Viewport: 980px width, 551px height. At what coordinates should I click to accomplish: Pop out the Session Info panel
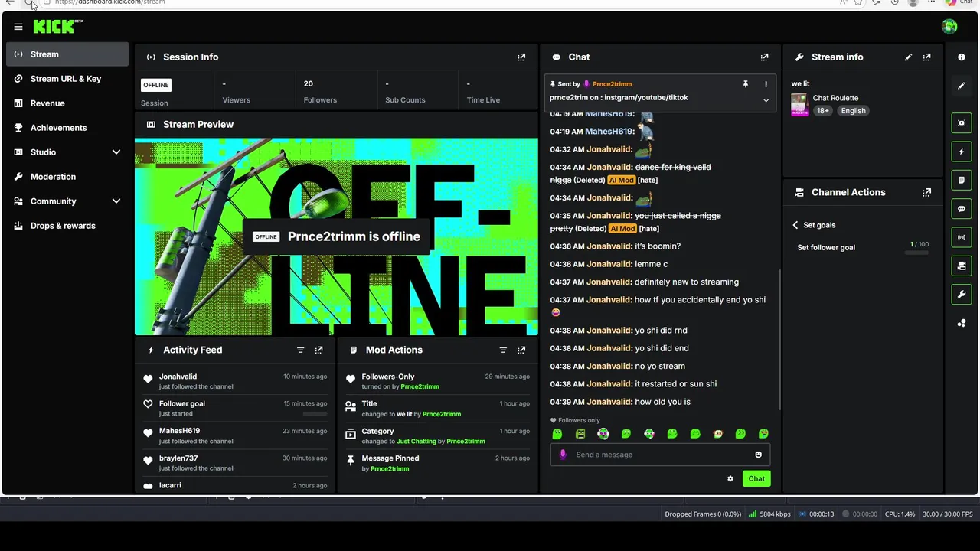click(x=521, y=57)
